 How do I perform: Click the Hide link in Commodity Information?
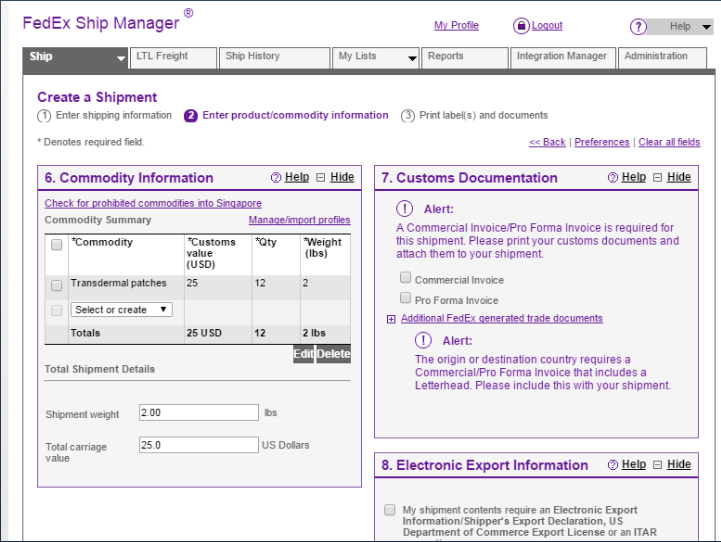tap(342, 177)
